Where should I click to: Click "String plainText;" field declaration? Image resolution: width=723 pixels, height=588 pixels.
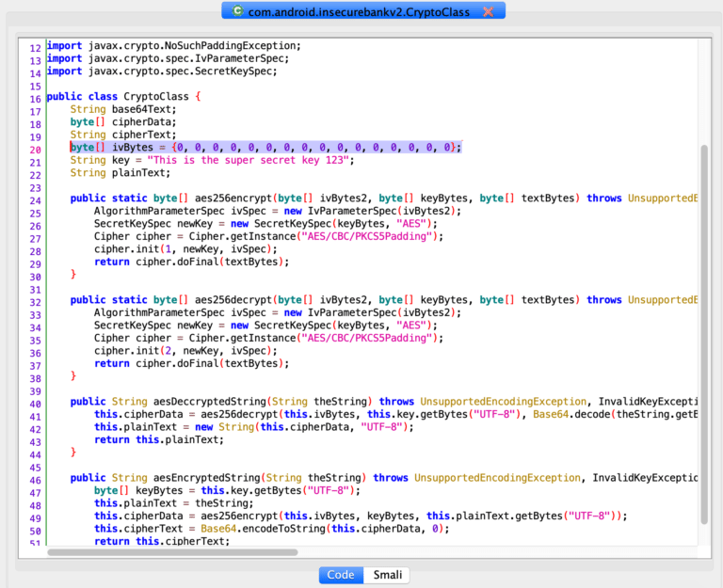click(120, 173)
